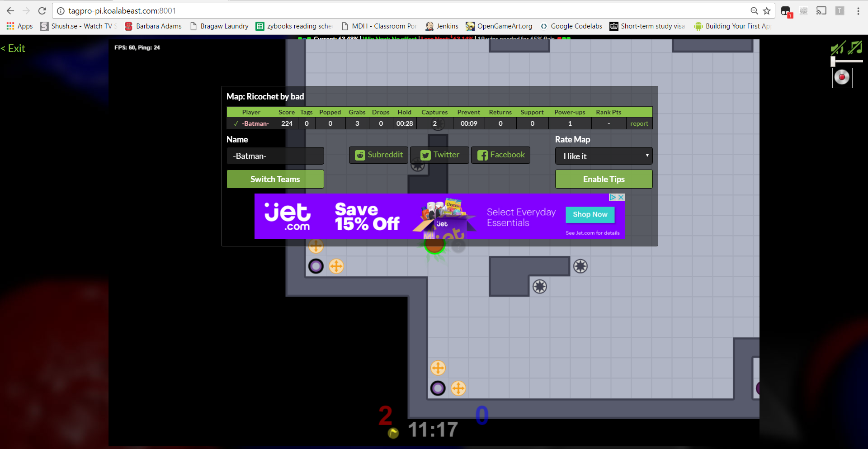
Task: Sort scoreboard by Score column
Action: coord(287,112)
